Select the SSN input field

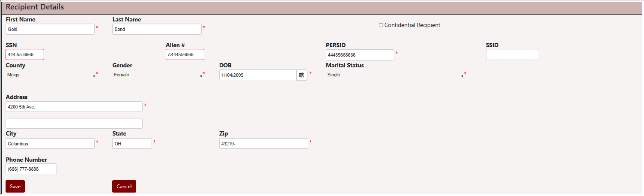pyautogui.click(x=25, y=55)
